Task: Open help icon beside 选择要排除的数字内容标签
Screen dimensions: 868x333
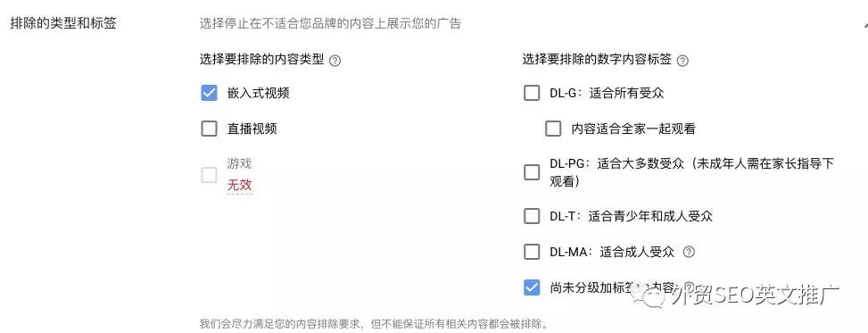Action: point(682,61)
